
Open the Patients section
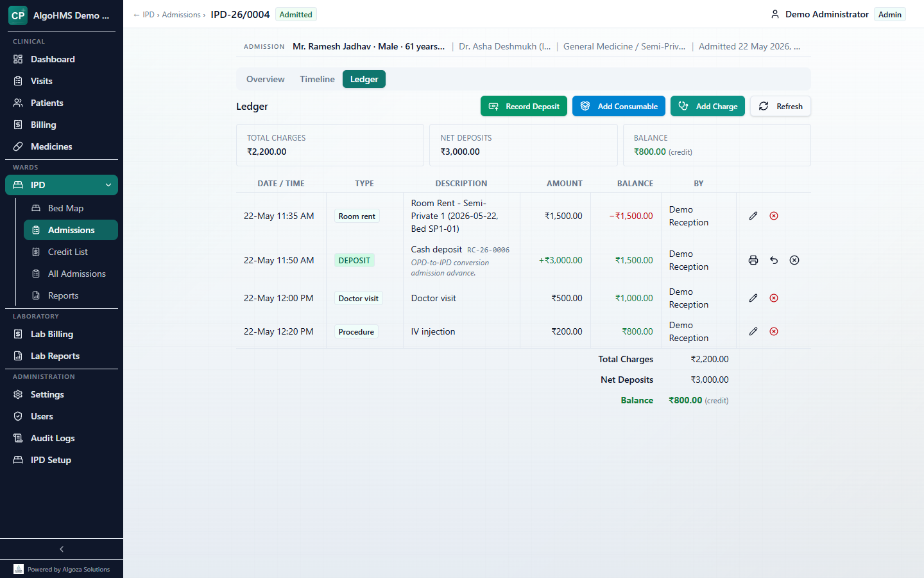click(62, 103)
